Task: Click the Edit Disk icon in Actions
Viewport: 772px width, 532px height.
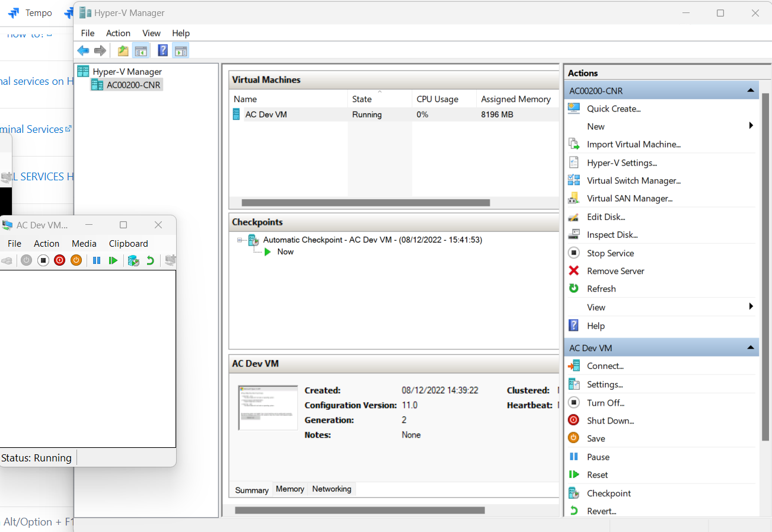Action: pyautogui.click(x=573, y=217)
